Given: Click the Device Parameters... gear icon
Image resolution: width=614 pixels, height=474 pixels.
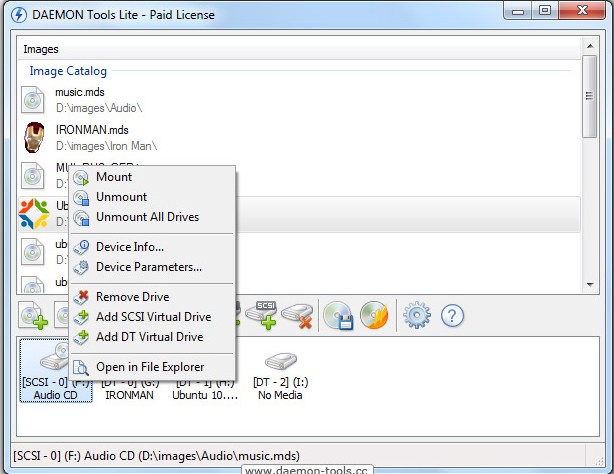Looking at the screenshot, I should [x=81, y=267].
